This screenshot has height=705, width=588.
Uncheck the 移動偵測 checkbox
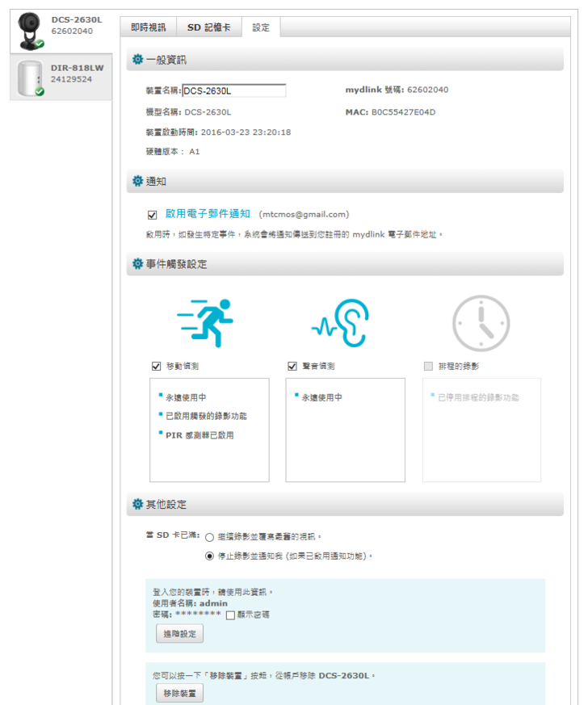156,366
